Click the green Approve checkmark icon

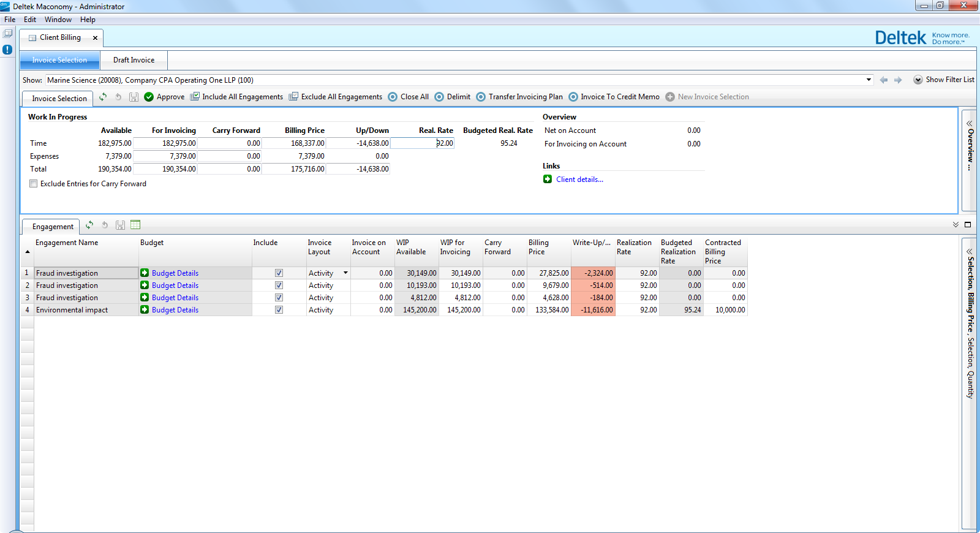pyautogui.click(x=149, y=97)
